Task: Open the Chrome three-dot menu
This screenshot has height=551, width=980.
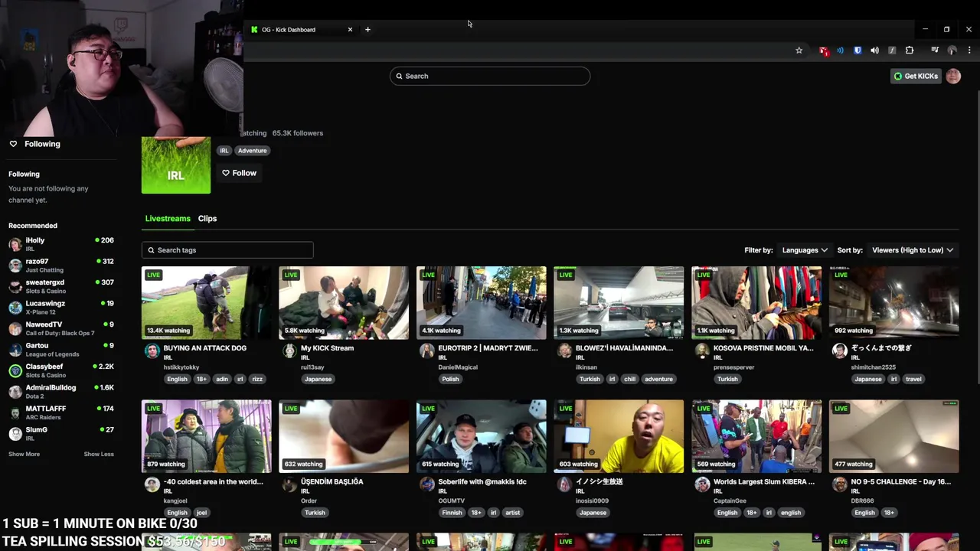Action: click(x=969, y=51)
